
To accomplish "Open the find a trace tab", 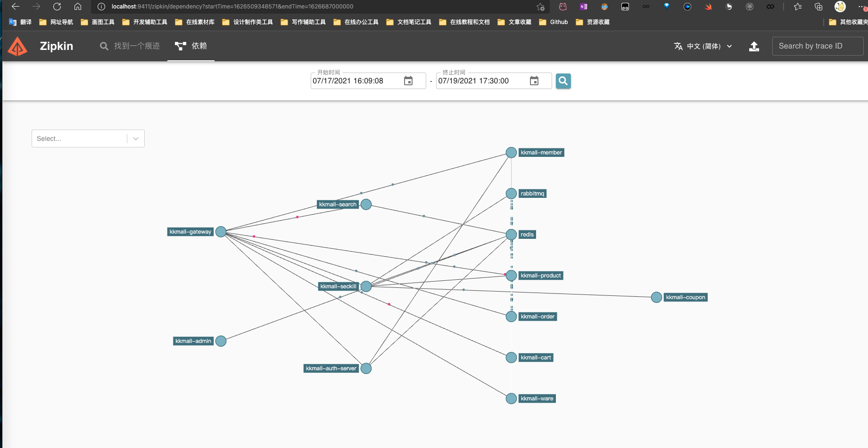I will pos(130,46).
